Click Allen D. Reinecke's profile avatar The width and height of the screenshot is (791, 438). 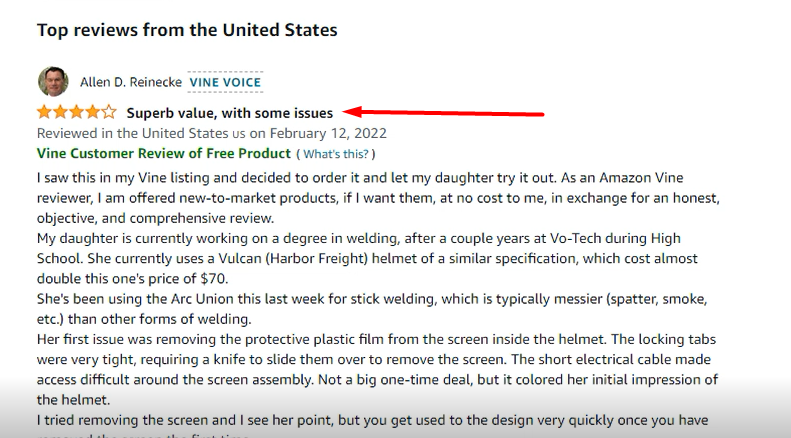point(52,82)
